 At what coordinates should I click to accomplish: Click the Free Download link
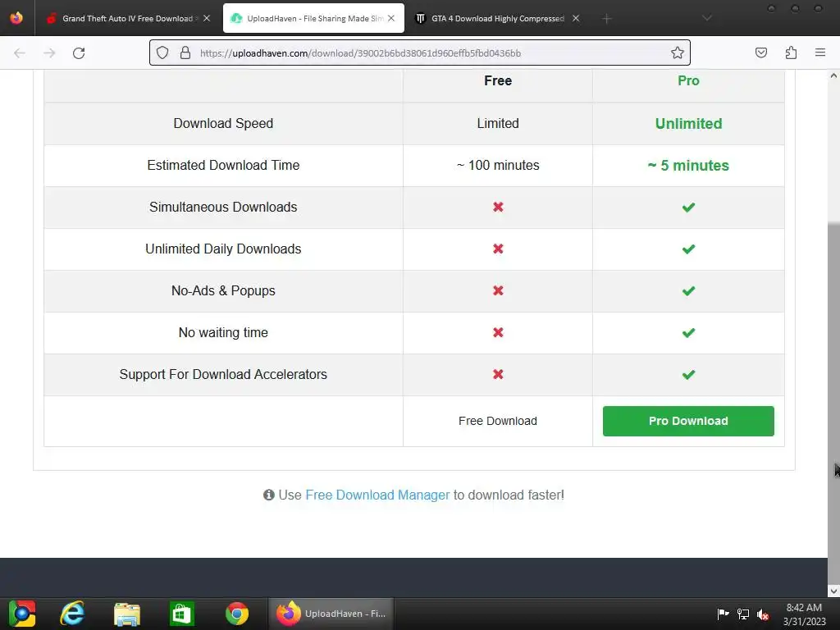[498, 421]
